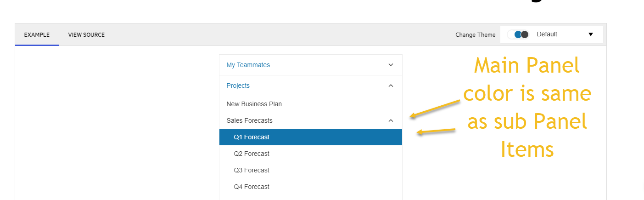The height and width of the screenshot is (200, 644).
Task: Open the VIEW SOURCE tab
Action: pyautogui.click(x=86, y=35)
